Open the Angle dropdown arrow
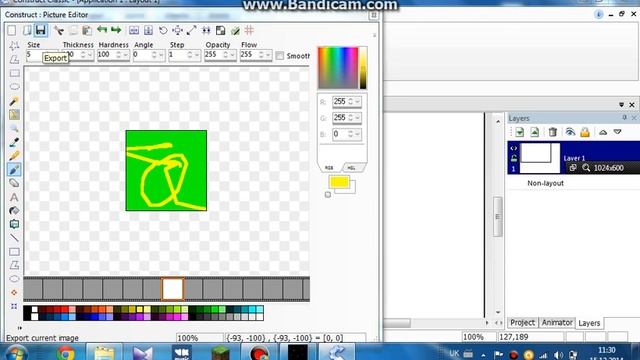640x360 pixels. point(161,55)
